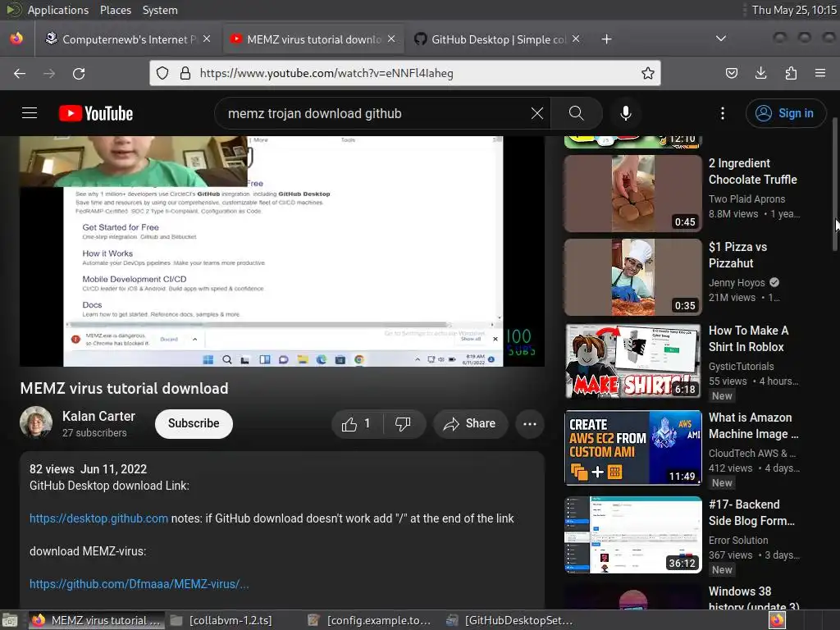Open Kalan Carter channel avatar
This screenshot has width=840, height=630.
[36, 422]
